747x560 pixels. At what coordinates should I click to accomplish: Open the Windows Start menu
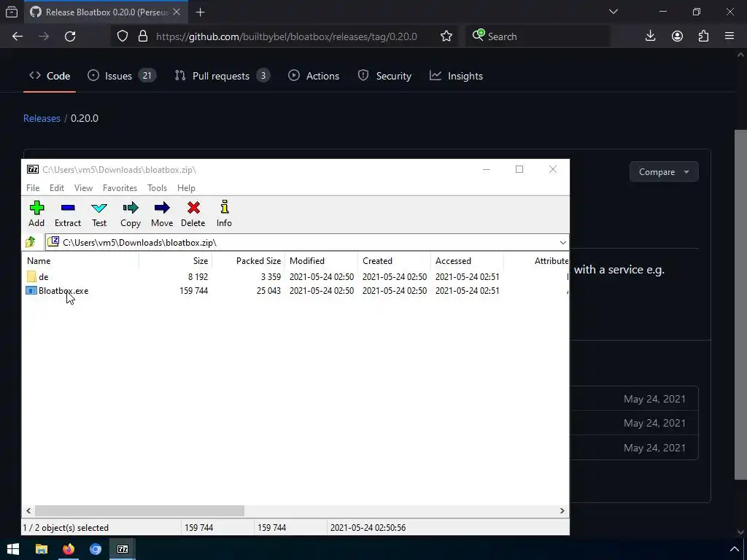13,549
